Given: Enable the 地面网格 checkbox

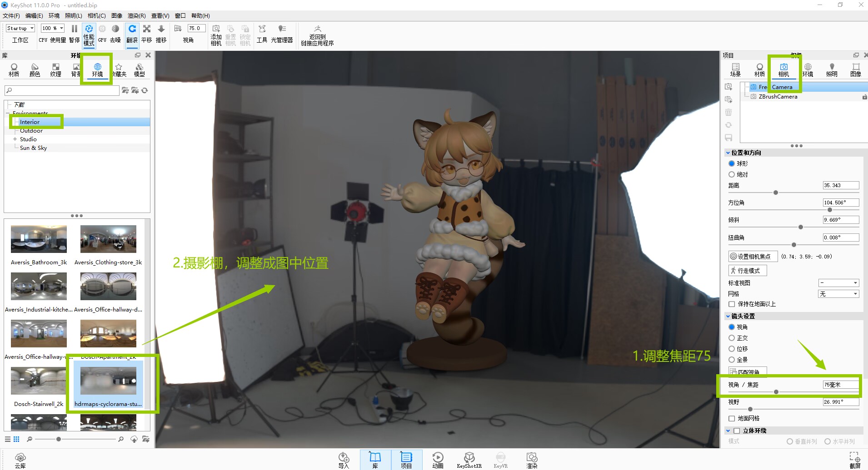Looking at the screenshot, I should coord(732,419).
